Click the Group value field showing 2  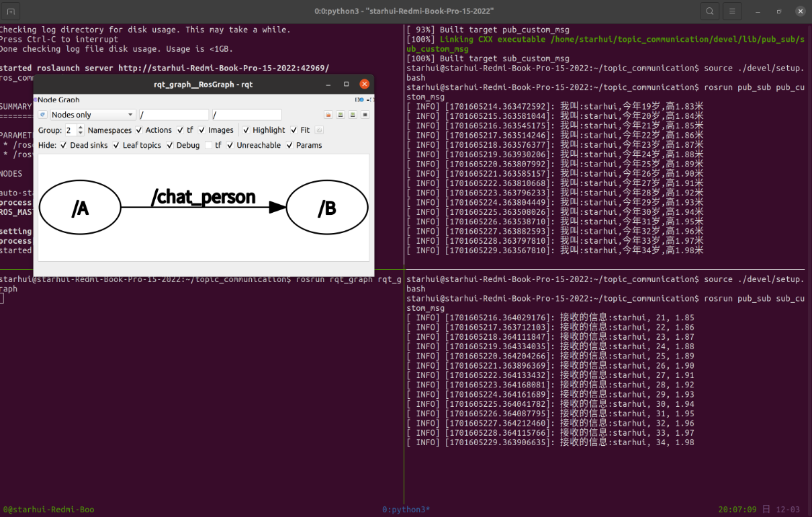(71, 130)
